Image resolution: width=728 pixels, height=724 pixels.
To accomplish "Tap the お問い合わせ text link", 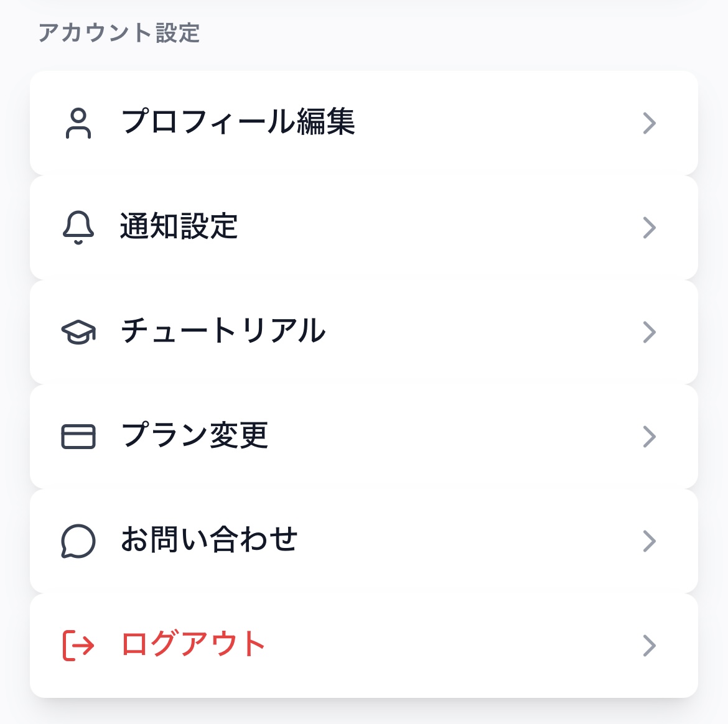I will tap(209, 540).
